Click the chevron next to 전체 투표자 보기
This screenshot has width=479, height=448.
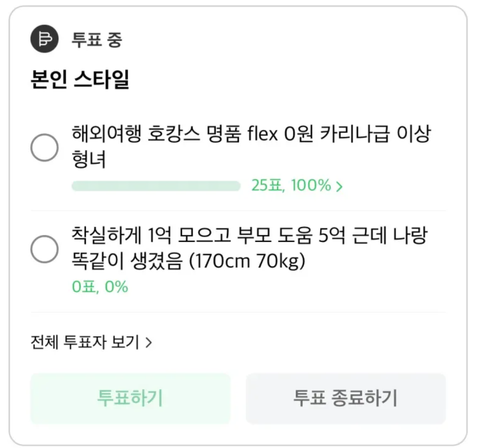tap(149, 342)
